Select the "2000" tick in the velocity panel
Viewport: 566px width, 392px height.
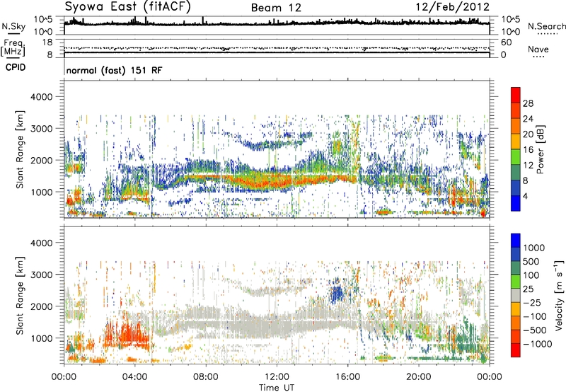click(x=42, y=306)
